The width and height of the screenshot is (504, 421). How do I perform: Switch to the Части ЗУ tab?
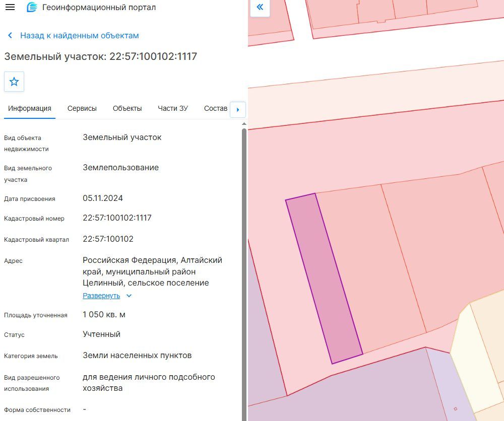[173, 109]
